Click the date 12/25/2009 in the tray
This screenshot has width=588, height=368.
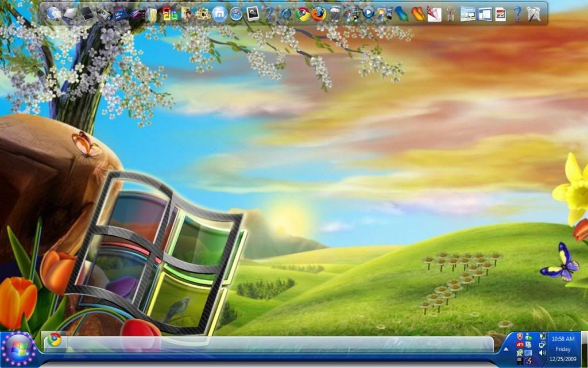[563, 359]
